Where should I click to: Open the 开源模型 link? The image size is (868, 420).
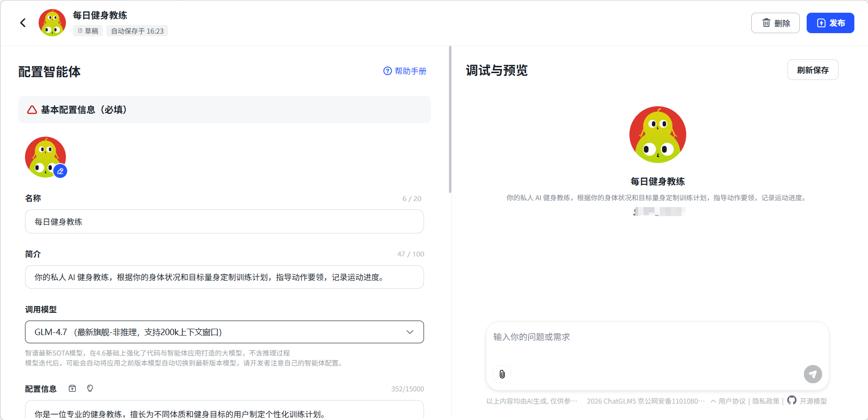coord(813,401)
